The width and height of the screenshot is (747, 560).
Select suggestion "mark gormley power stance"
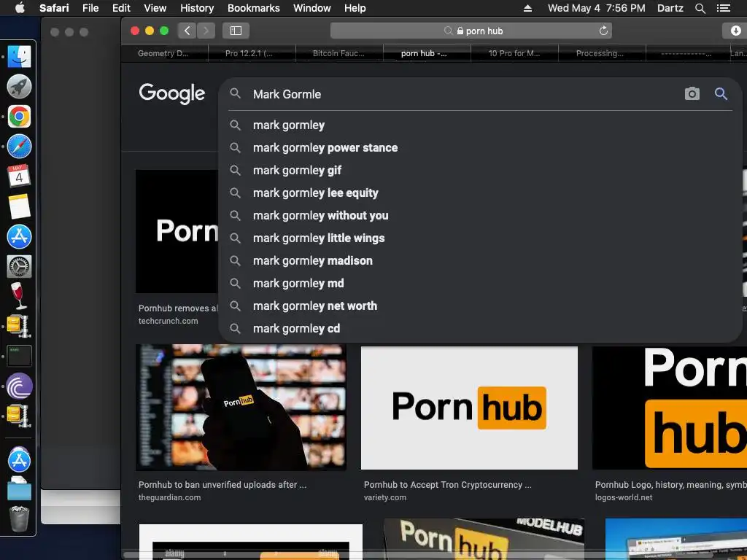coord(480,147)
